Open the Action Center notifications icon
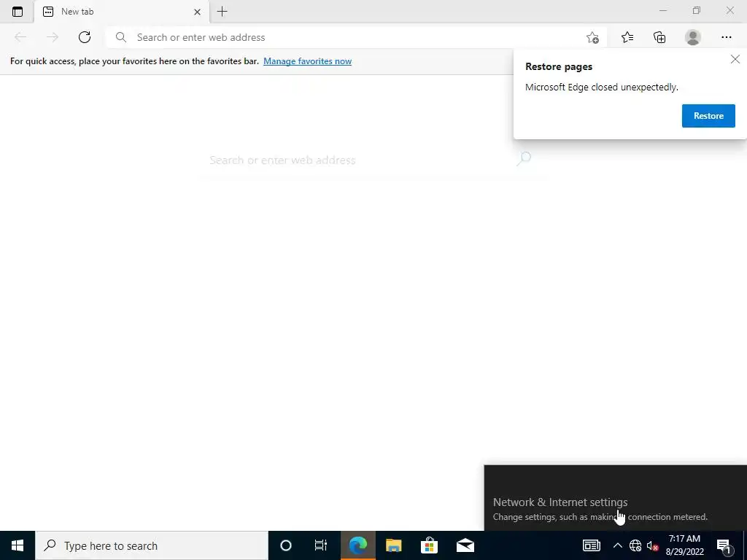The width and height of the screenshot is (747, 560). tap(724, 545)
